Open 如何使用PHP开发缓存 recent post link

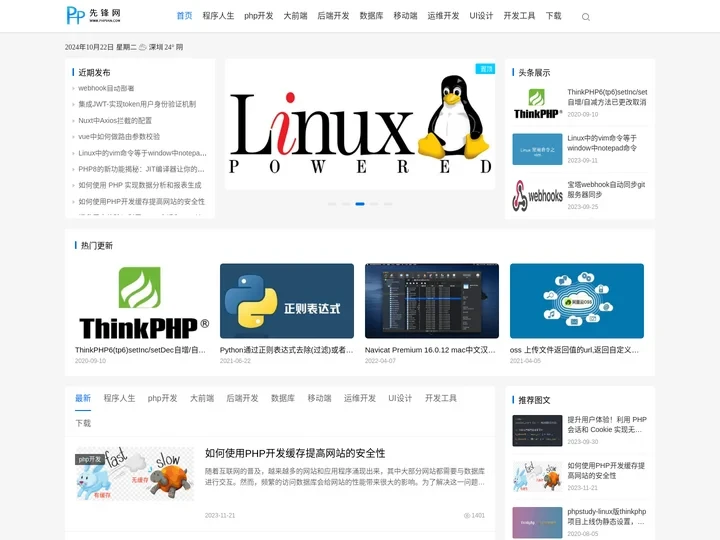tap(141, 202)
